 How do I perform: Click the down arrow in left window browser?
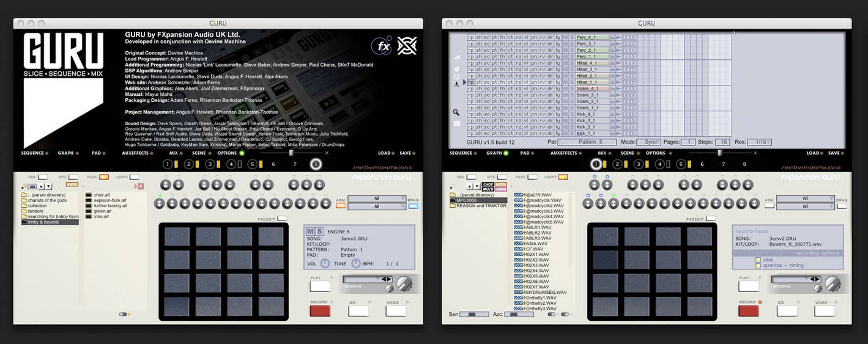49,186
